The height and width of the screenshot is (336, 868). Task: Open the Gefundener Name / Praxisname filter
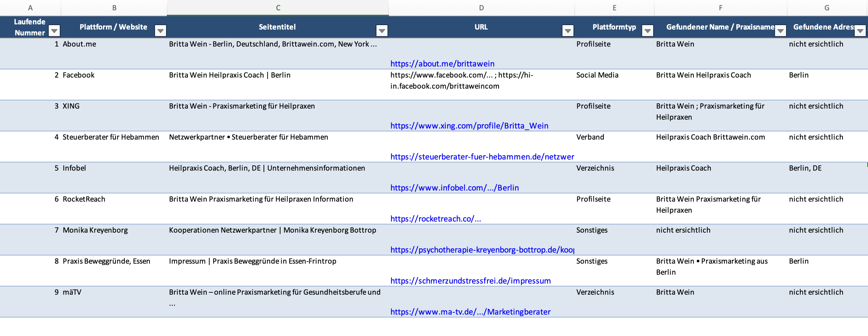(780, 31)
